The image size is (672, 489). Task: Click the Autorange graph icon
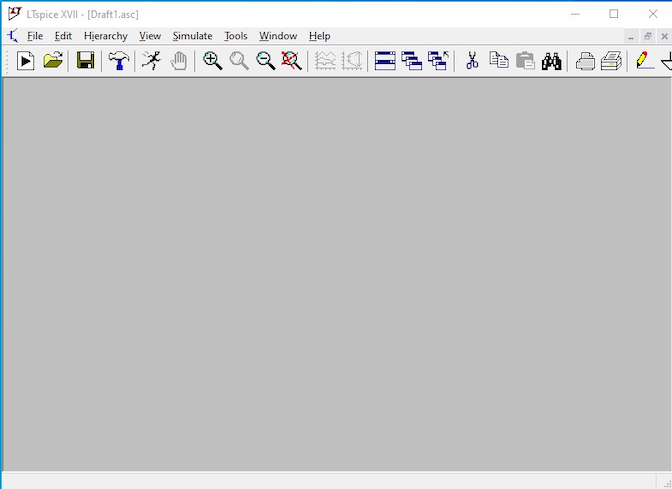click(352, 61)
